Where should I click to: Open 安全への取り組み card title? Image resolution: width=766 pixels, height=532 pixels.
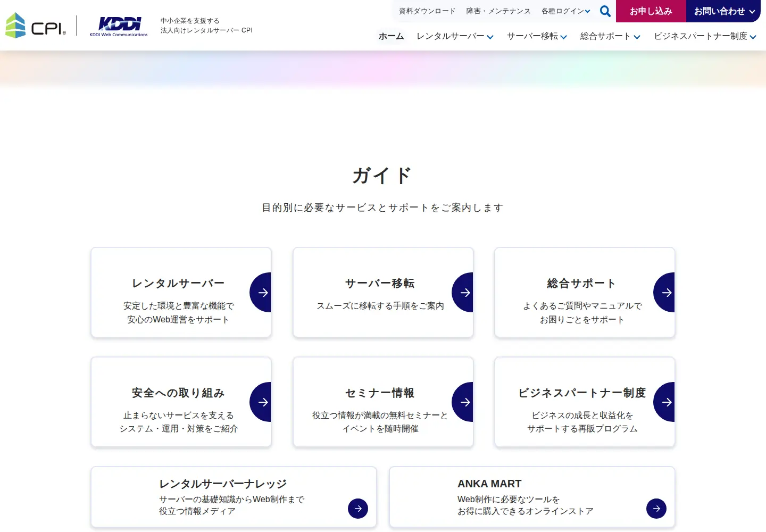pos(178,393)
